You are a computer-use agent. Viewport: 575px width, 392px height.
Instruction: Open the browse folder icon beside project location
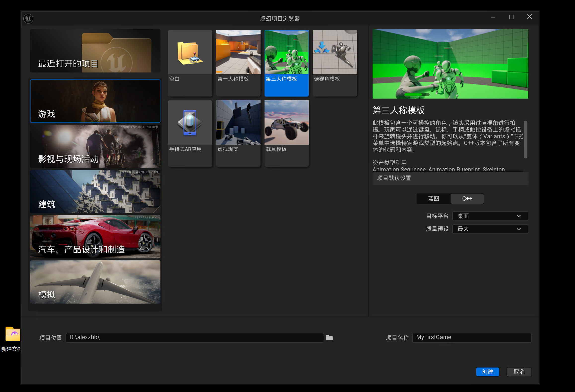pos(329,338)
